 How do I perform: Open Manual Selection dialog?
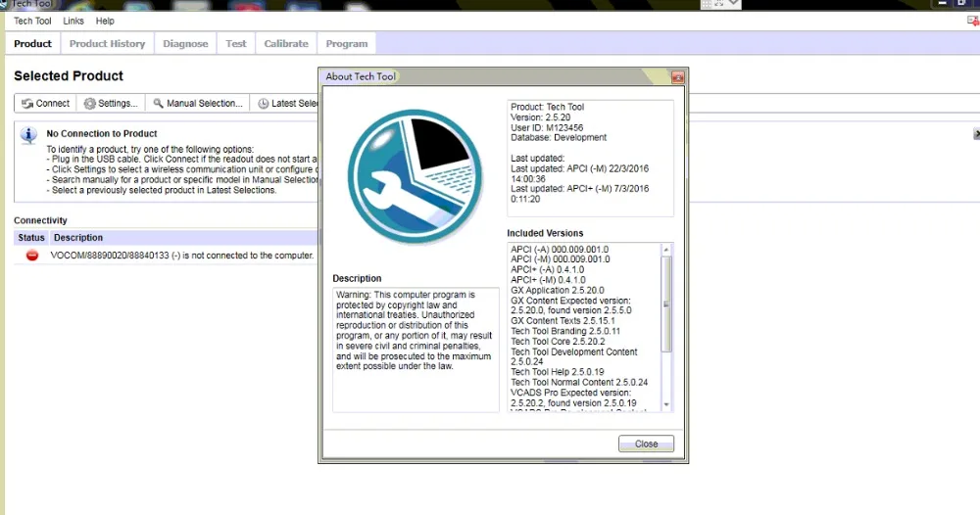(x=198, y=103)
